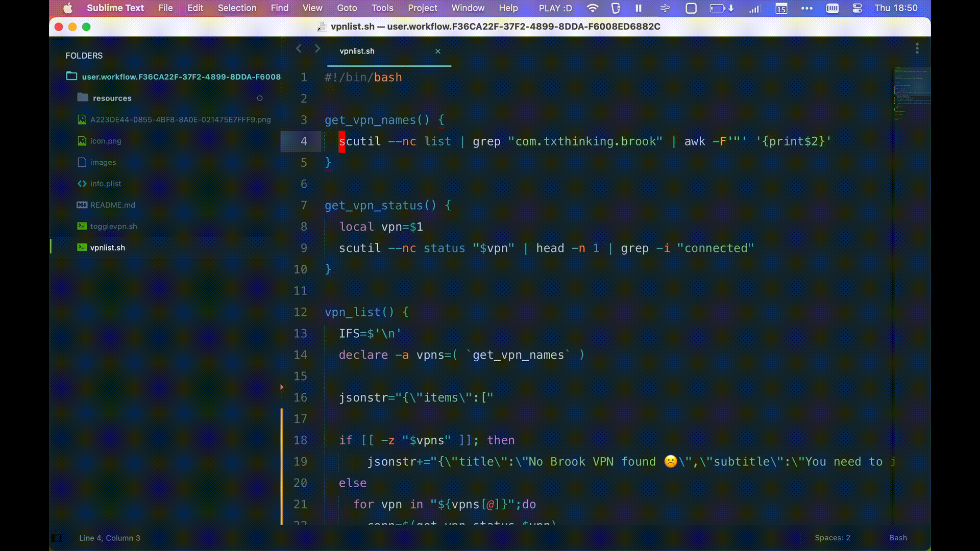
Task: Click the PLAY :D menu bar item
Action: click(555, 8)
